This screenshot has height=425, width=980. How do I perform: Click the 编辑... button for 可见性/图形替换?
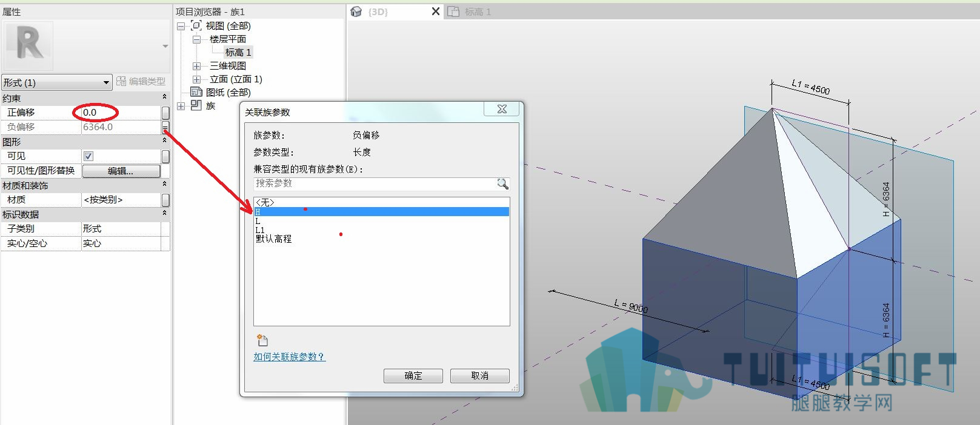[121, 171]
